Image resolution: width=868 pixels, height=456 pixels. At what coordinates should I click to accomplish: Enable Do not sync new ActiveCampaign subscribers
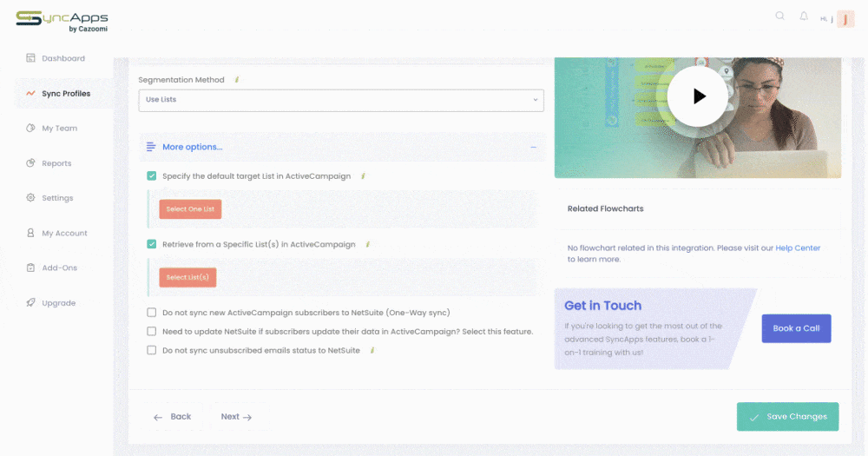click(x=152, y=313)
